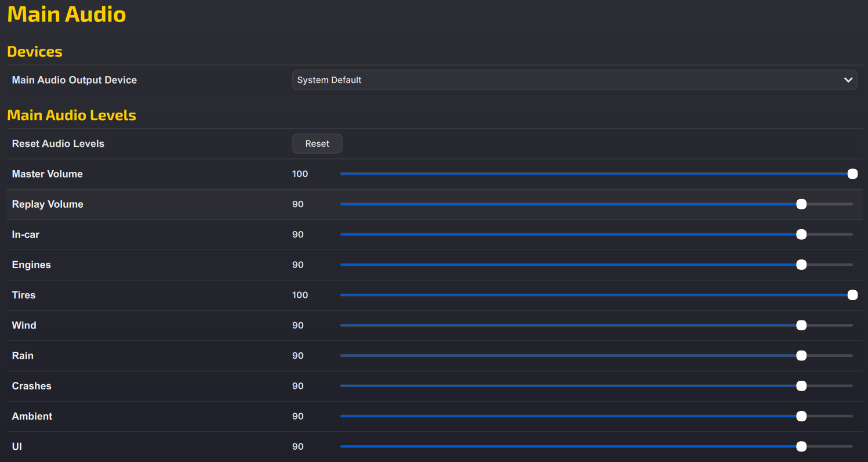Select the Replay Volume row label
Image resolution: width=868 pixels, height=462 pixels.
click(x=48, y=204)
